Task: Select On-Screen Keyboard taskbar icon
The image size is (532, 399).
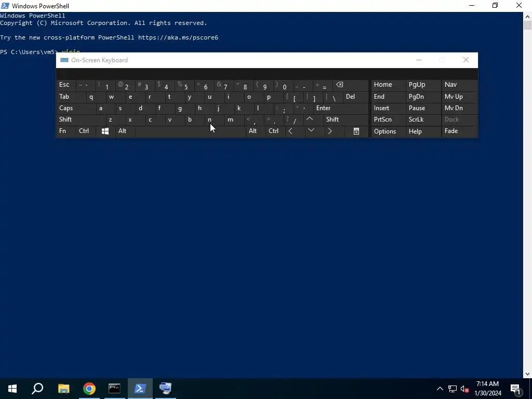Action: tap(166, 389)
